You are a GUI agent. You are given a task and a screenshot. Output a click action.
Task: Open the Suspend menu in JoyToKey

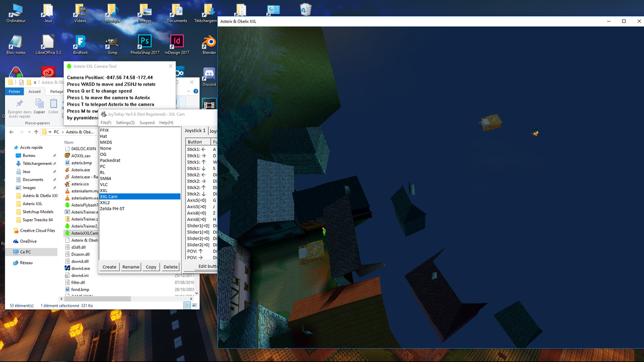147,123
